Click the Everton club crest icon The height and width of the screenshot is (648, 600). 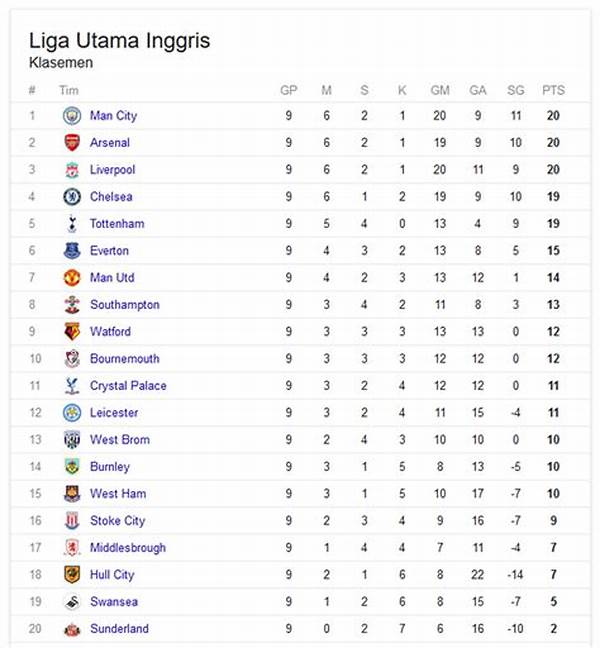(71, 251)
